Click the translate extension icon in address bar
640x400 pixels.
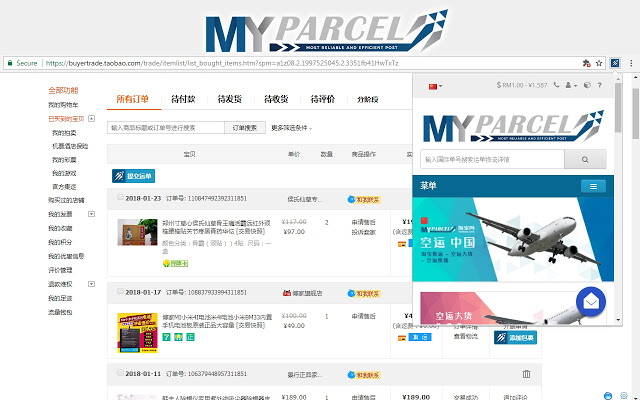coord(587,63)
